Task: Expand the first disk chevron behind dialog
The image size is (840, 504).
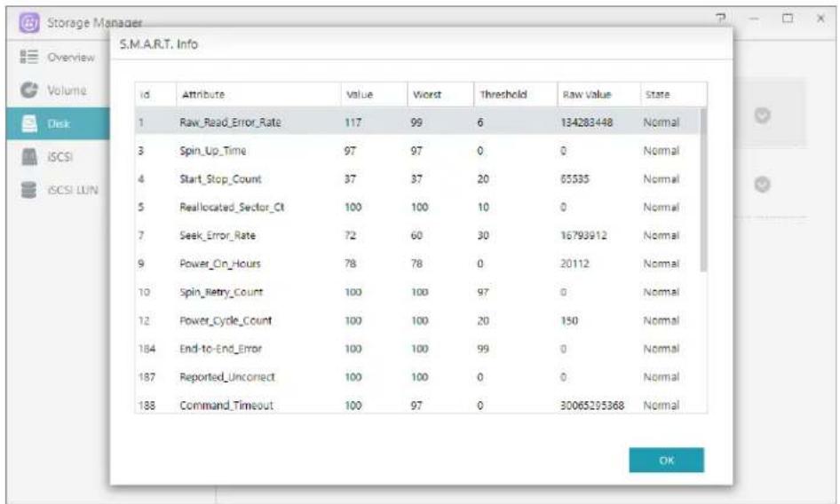Action: (763, 115)
